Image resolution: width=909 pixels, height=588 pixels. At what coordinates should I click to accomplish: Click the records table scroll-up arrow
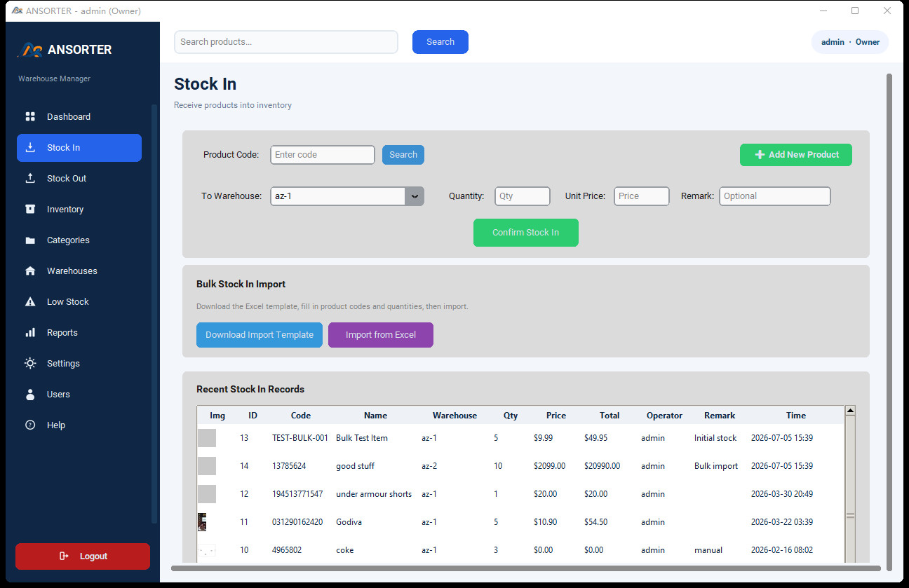[850, 411]
